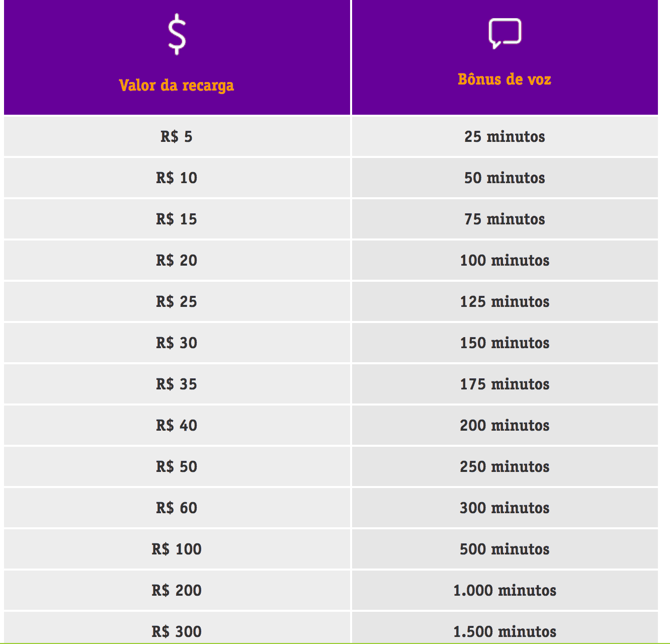The height and width of the screenshot is (644, 670).
Task: Click the 175 minutos bonus cell
Action: [505, 384]
